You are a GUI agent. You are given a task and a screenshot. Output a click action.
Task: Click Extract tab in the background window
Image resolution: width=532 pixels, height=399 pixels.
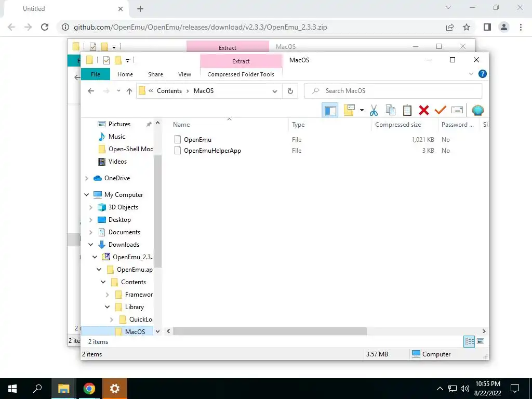pos(228,47)
